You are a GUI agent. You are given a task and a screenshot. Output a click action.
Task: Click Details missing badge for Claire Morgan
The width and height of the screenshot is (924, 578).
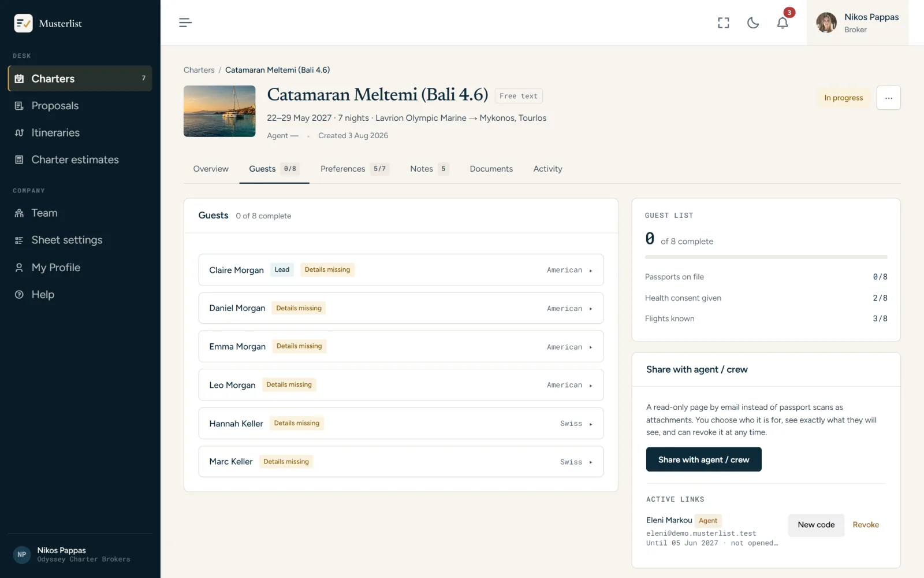pyautogui.click(x=327, y=270)
